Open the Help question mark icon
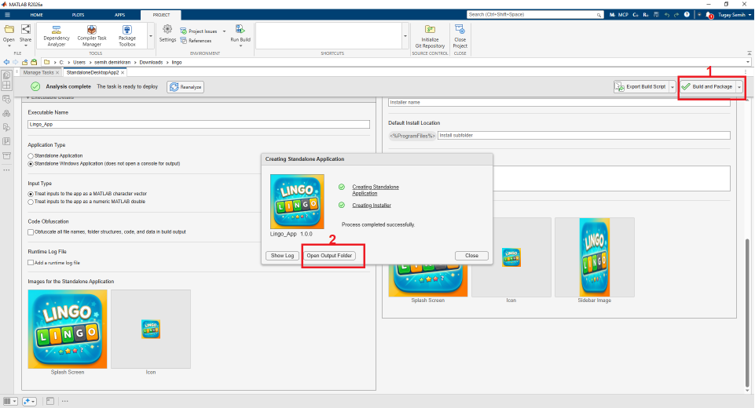 point(687,14)
